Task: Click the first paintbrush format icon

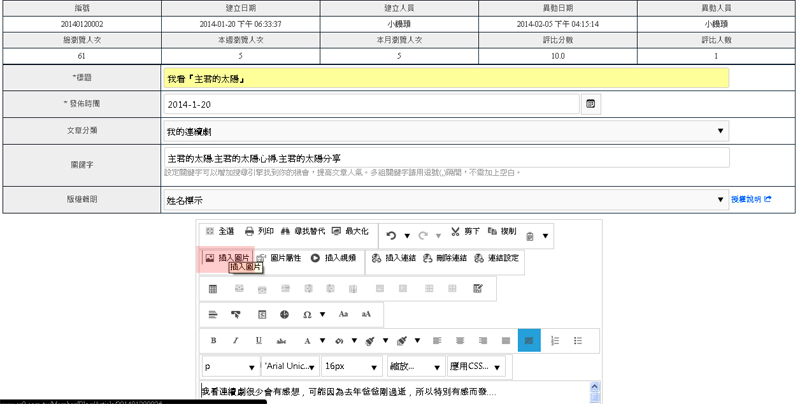Action: click(370, 341)
